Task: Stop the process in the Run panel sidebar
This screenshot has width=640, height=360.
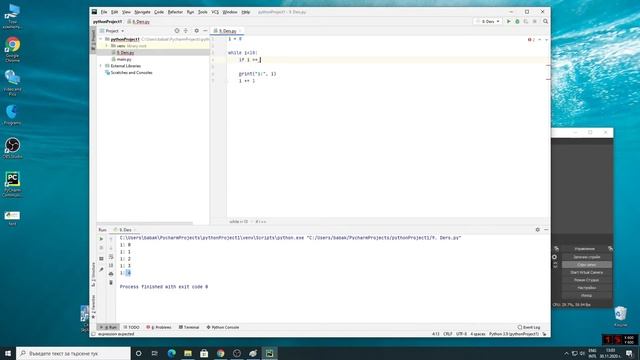Action: pyautogui.click(x=101, y=248)
